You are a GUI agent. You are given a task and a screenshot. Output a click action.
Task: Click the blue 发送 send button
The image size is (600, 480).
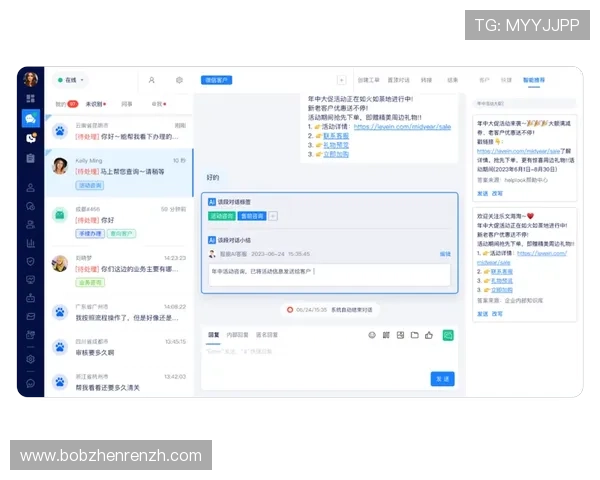443,379
